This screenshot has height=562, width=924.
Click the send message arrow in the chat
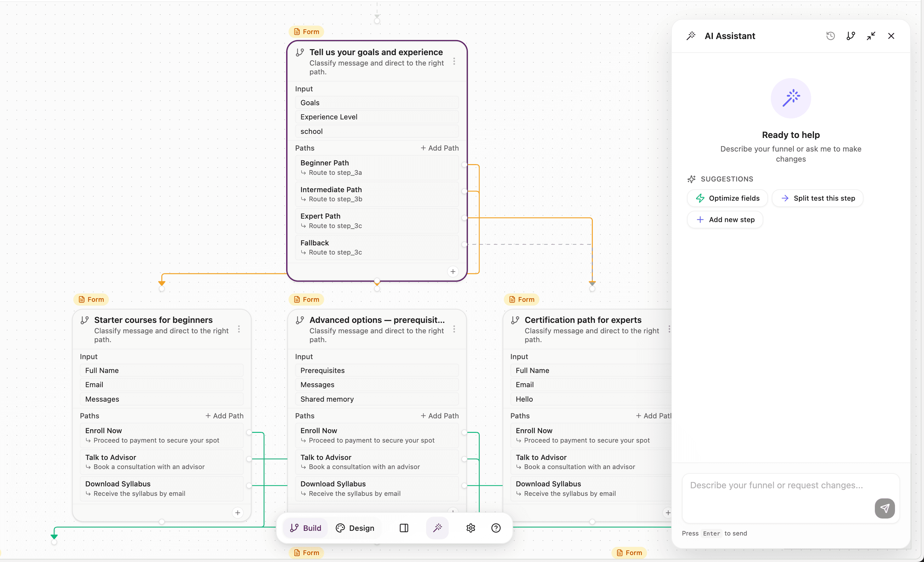(885, 508)
